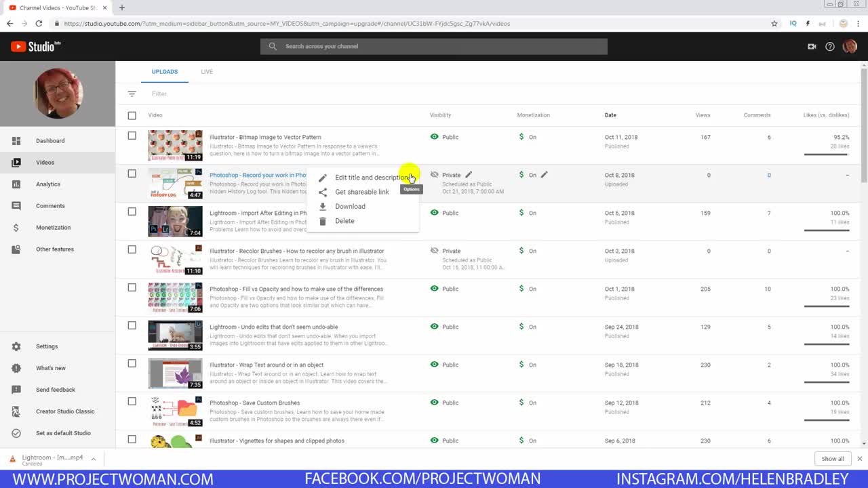Open the Videos sidebar icon
Screen dimensions: 868x488
[16, 163]
